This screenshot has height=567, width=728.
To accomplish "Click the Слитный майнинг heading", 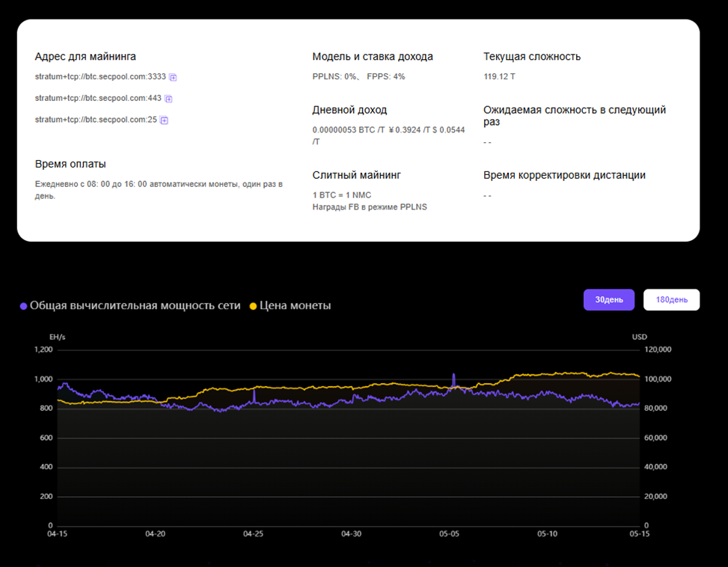I will [x=357, y=175].
